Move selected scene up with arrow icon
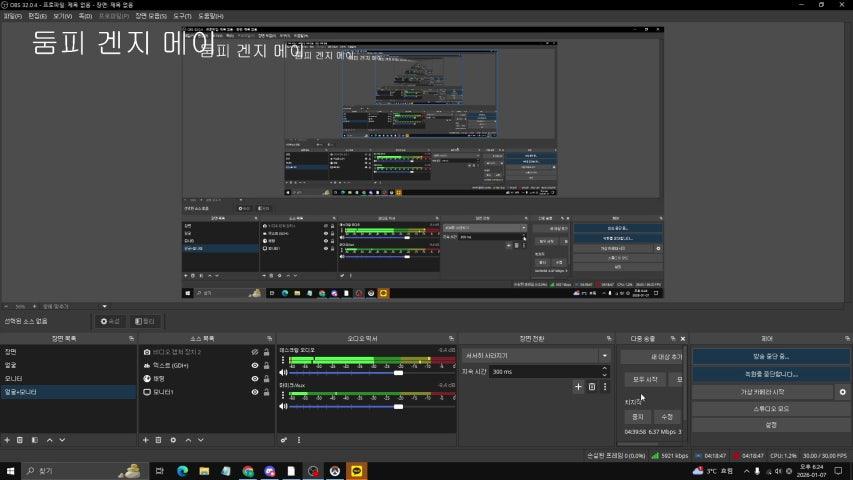This screenshot has width=853, height=480. pos(49,440)
